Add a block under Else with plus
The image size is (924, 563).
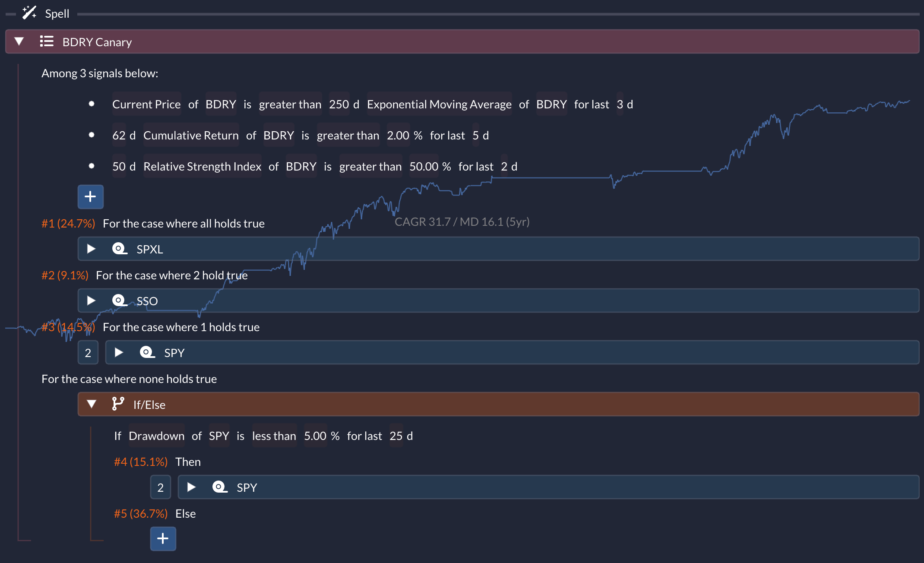tap(163, 538)
